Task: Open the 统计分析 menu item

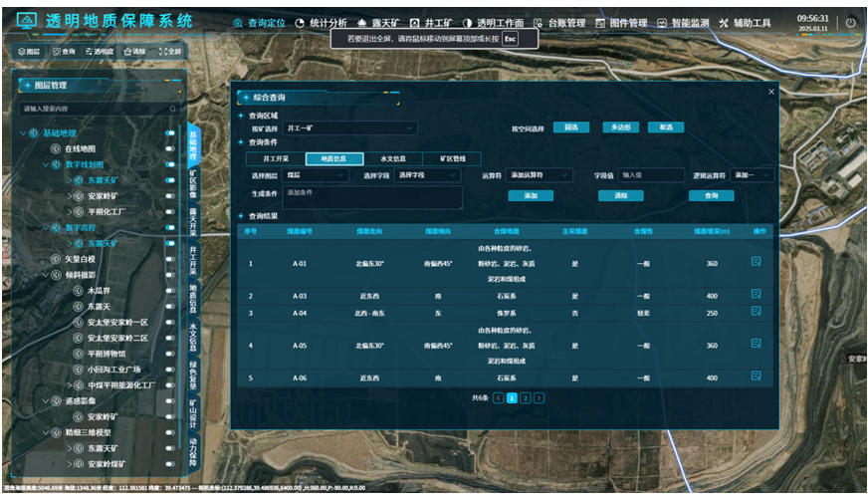Action: (322, 23)
